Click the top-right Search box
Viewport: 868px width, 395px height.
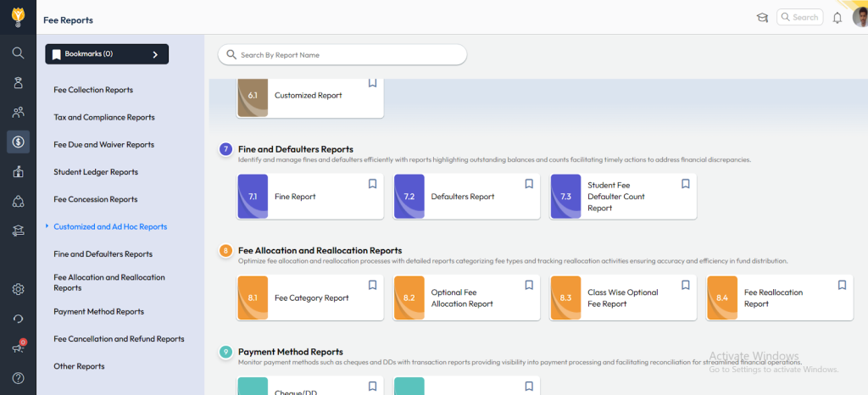click(800, 17)
